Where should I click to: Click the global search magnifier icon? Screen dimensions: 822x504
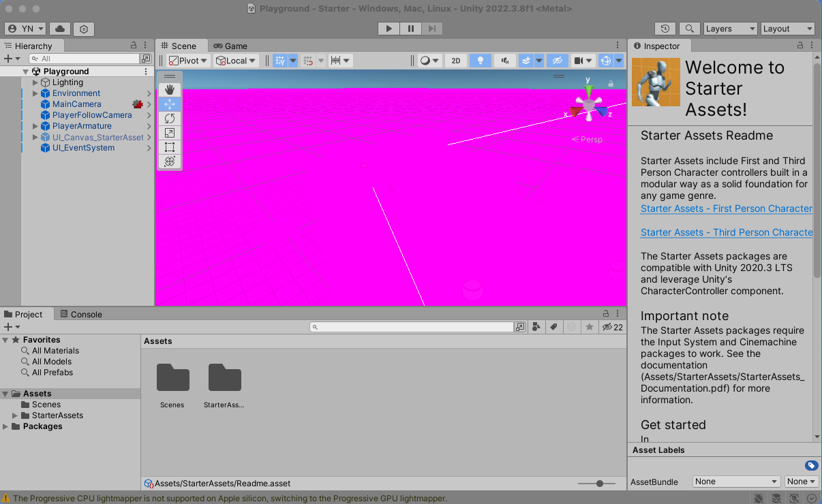tap(689, 29)
